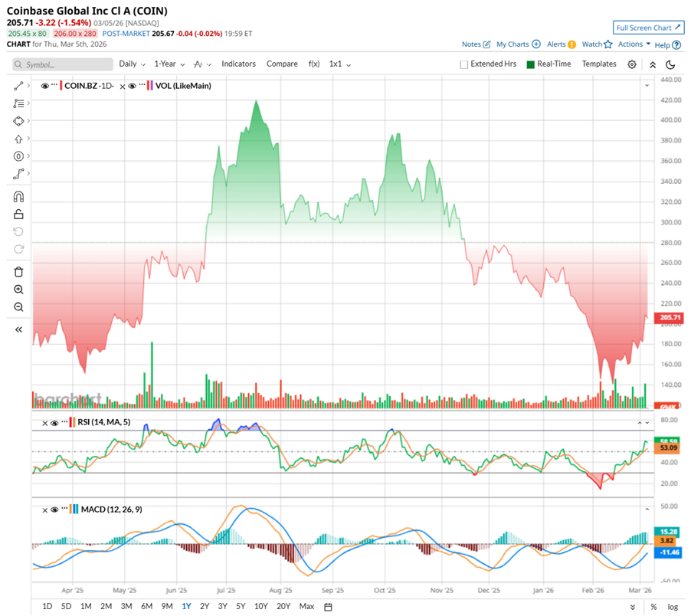Hide the MACD indicator with eye icon
The width and height of the screenshot is (691, 616).
point(54,510)
